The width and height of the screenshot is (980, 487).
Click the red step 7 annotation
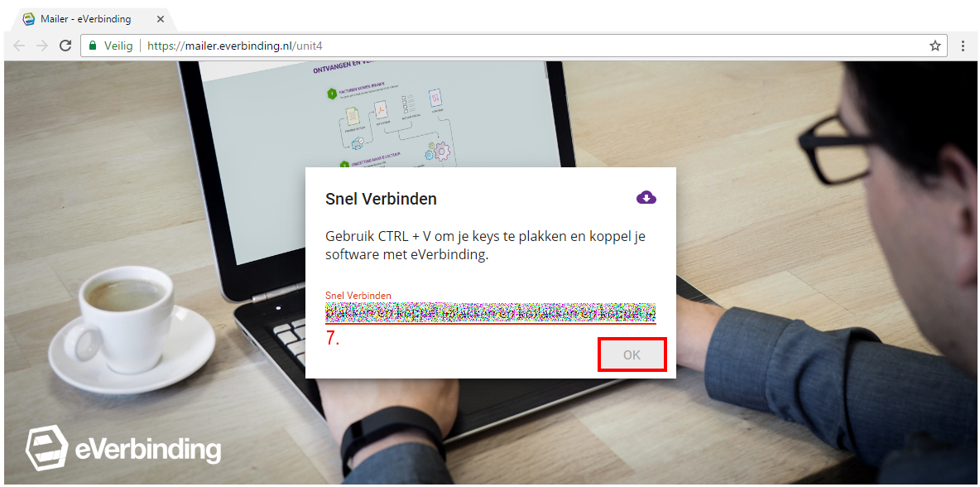[333, 338]
